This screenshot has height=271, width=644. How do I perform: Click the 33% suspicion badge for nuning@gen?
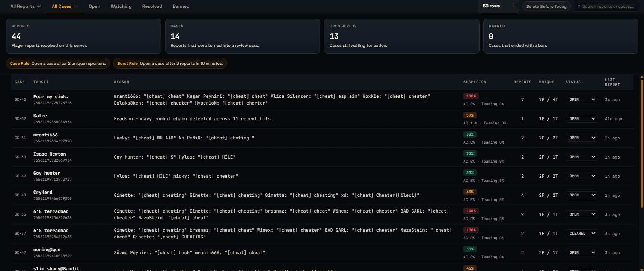click(x=470, y=249)
